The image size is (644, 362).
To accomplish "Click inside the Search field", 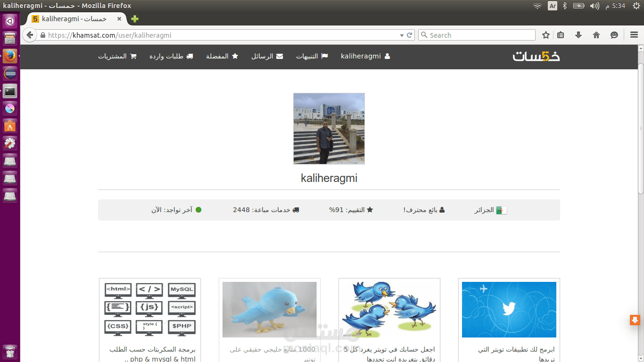I will tap(476, 35).
